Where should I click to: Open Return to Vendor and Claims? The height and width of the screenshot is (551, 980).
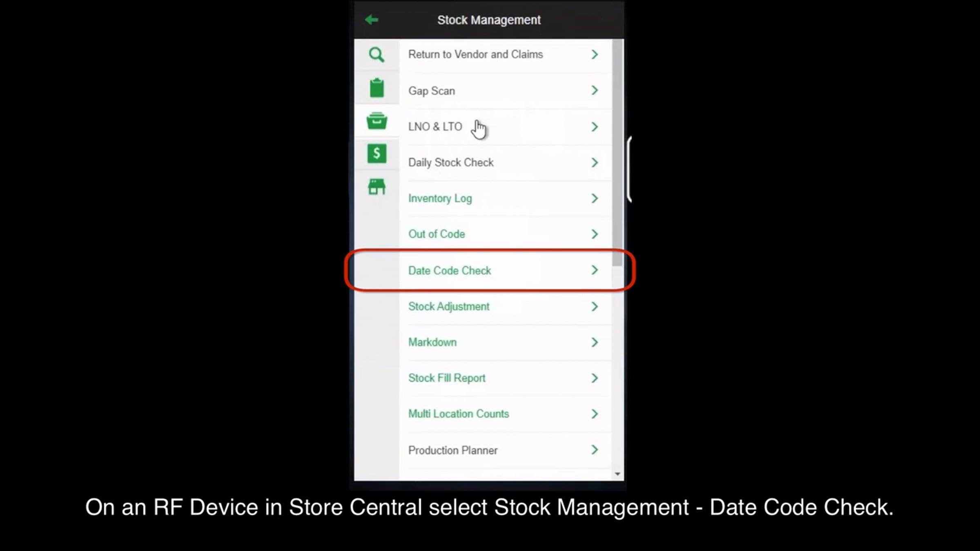click(475, 55)
